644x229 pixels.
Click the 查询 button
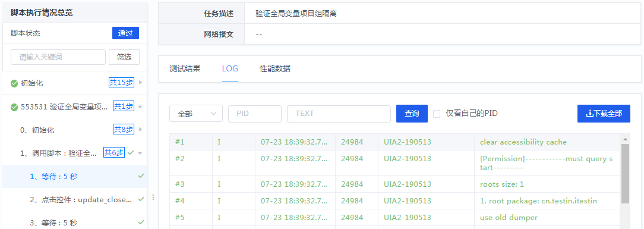point(412,114)
